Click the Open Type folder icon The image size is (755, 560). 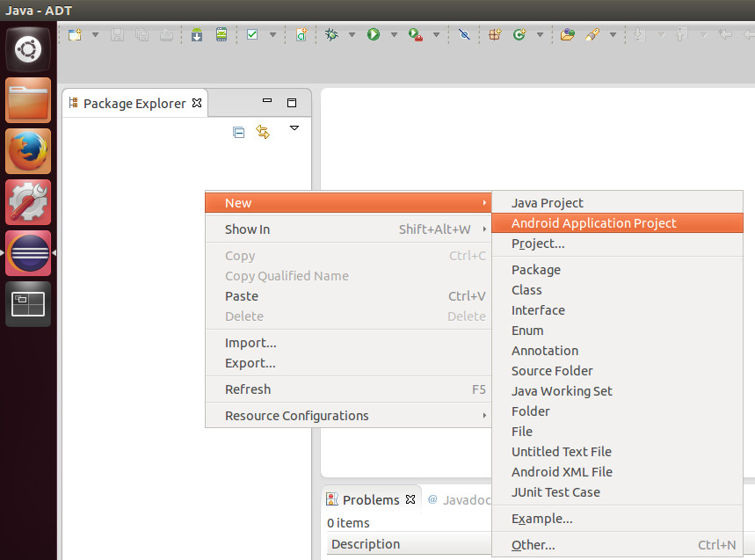click(x=568, y=34)
